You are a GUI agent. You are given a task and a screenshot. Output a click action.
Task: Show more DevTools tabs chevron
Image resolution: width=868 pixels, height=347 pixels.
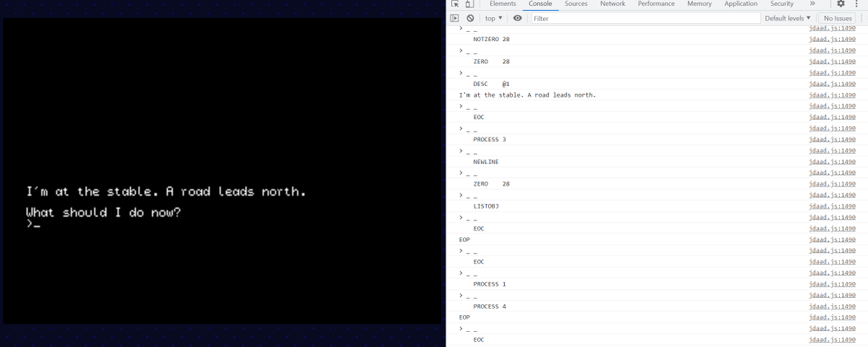coord(812,4)
